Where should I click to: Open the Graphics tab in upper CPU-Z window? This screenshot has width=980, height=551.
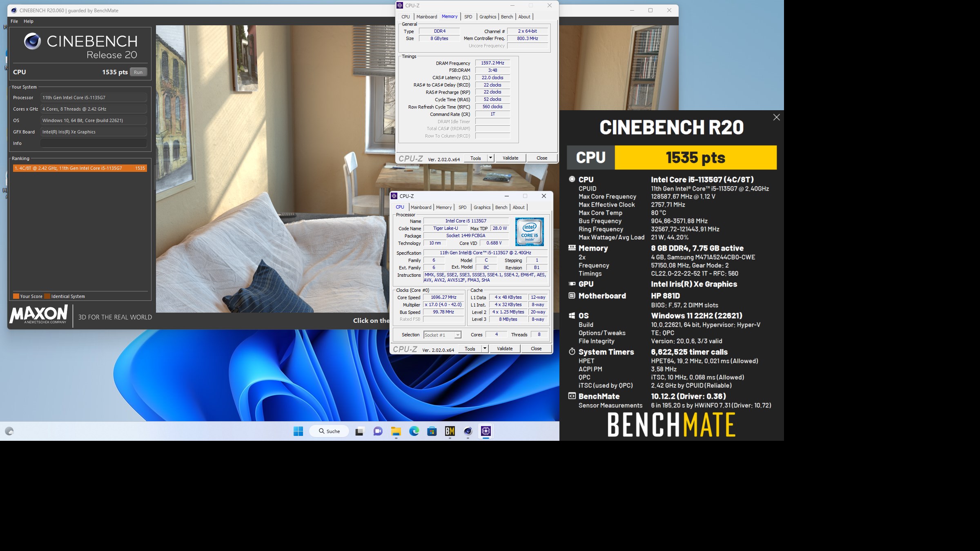[x=488, y=17]
